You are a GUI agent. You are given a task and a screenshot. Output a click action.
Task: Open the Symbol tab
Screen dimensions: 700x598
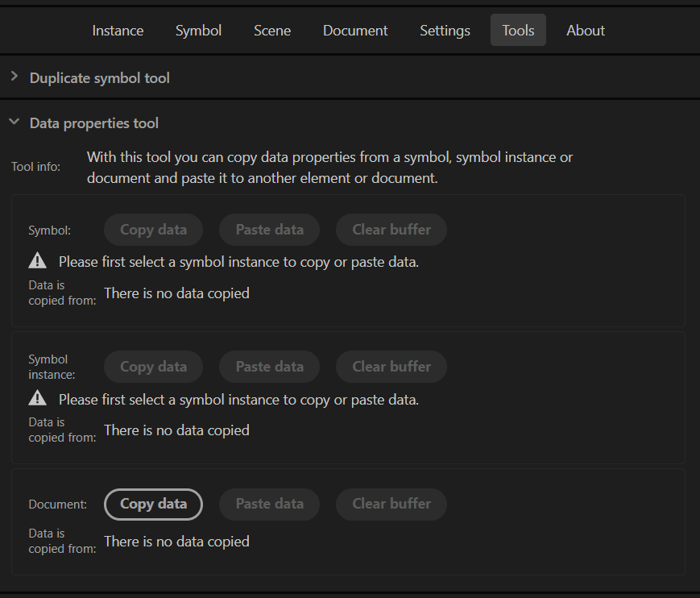coord(199,31)
